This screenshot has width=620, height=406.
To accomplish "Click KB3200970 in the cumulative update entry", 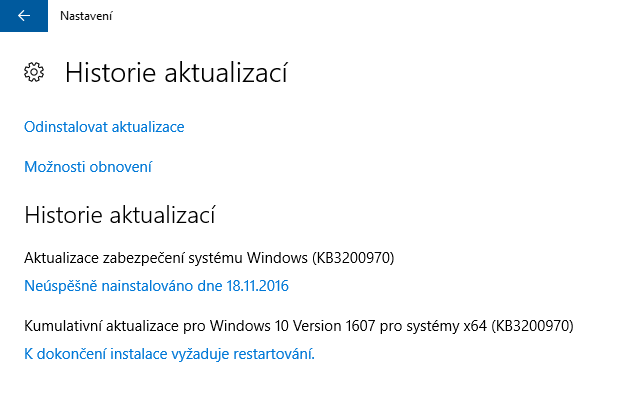I will coord(531,326).
